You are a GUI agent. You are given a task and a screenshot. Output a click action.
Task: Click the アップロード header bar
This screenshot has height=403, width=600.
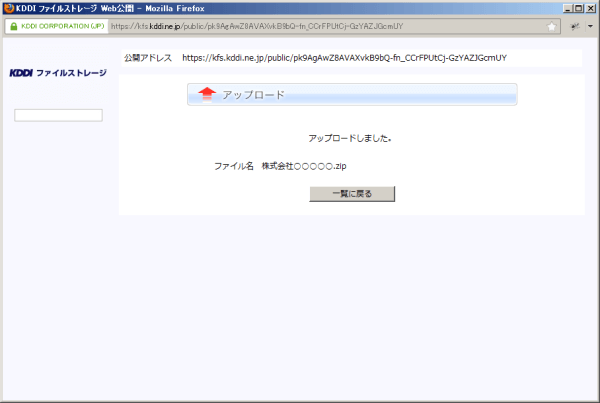352,94
